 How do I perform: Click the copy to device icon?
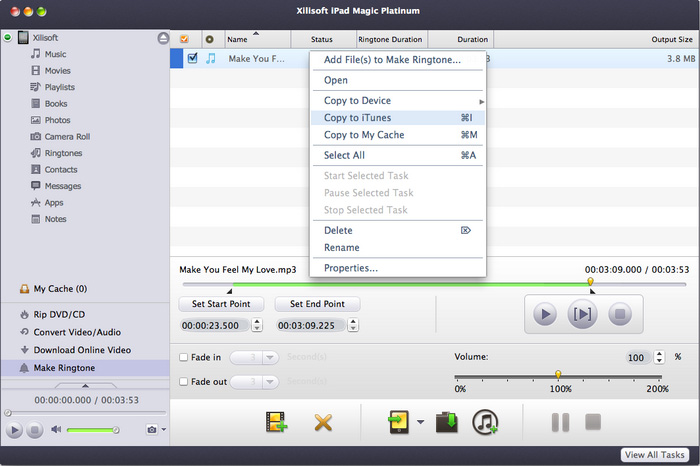tap(400, 423)
